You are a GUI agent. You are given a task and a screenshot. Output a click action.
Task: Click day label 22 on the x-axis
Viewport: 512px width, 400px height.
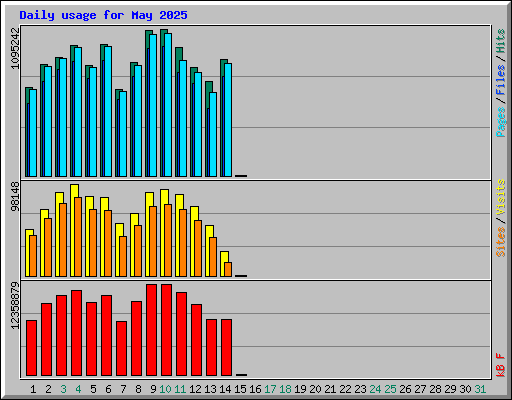(x=345, y=389)
